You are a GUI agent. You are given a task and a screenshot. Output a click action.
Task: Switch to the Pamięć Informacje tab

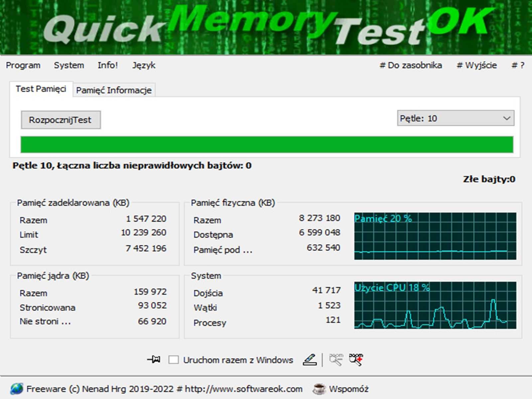[x=114, y=90]
